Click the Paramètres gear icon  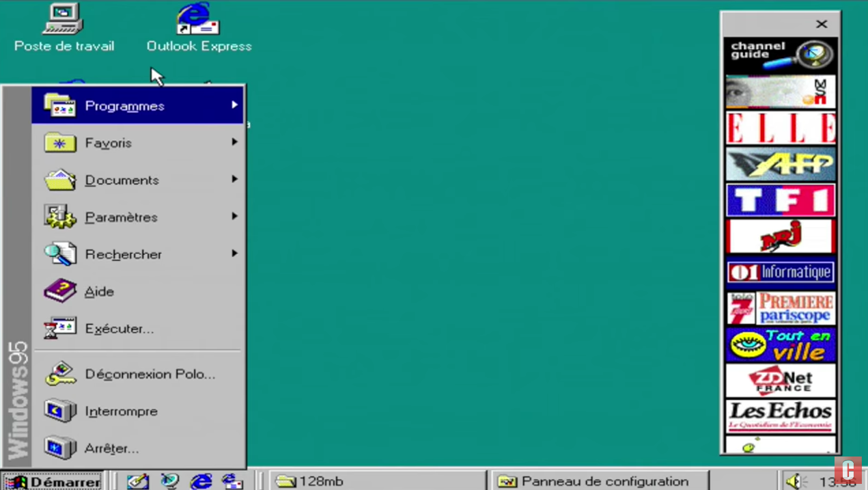point(60,217)
